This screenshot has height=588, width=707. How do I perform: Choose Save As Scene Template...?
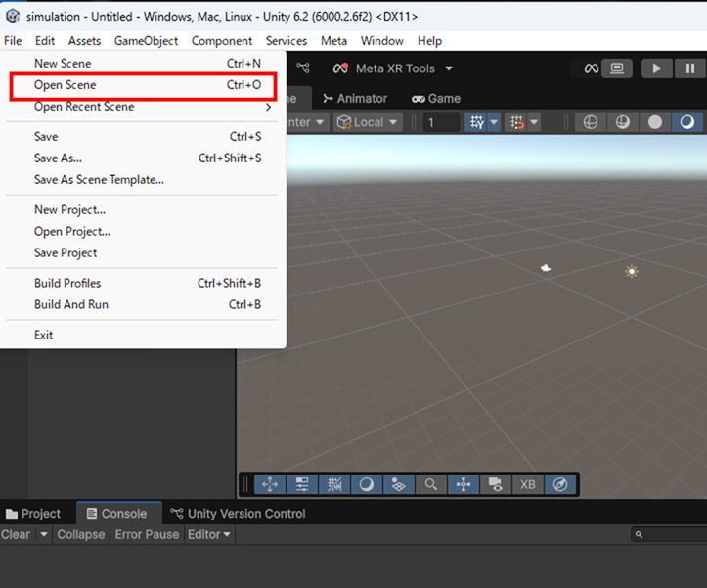[144, 180]
